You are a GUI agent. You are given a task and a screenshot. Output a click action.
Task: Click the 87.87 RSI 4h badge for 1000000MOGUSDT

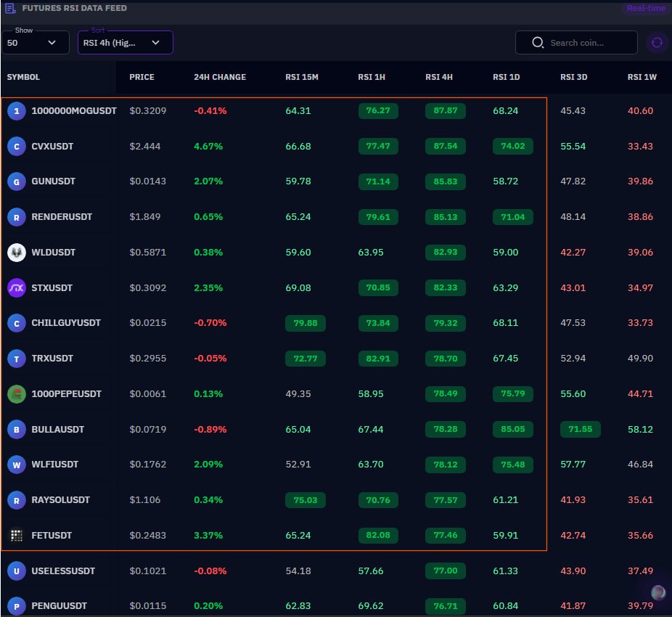(445, 110)
